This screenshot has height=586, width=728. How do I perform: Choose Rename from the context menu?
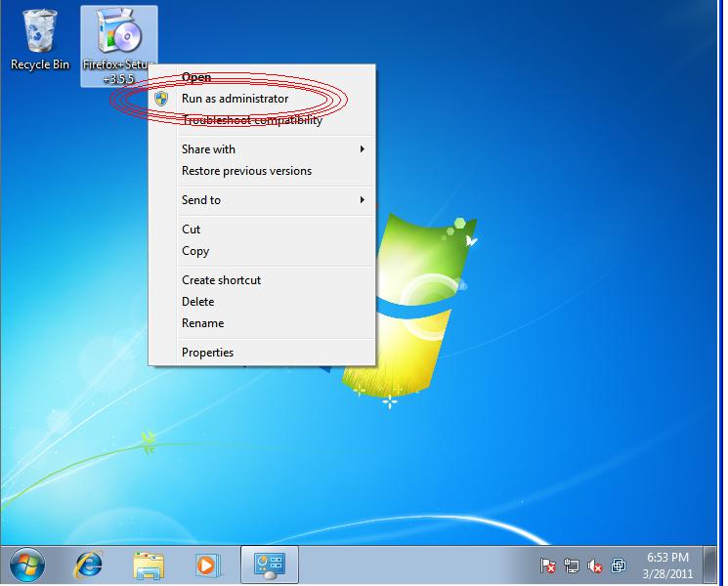[x=262, y=323]
